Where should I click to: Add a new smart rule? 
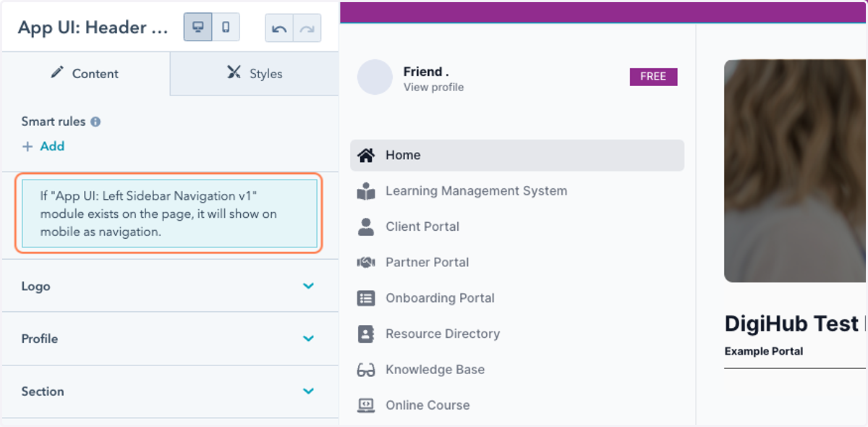point(43,146)
